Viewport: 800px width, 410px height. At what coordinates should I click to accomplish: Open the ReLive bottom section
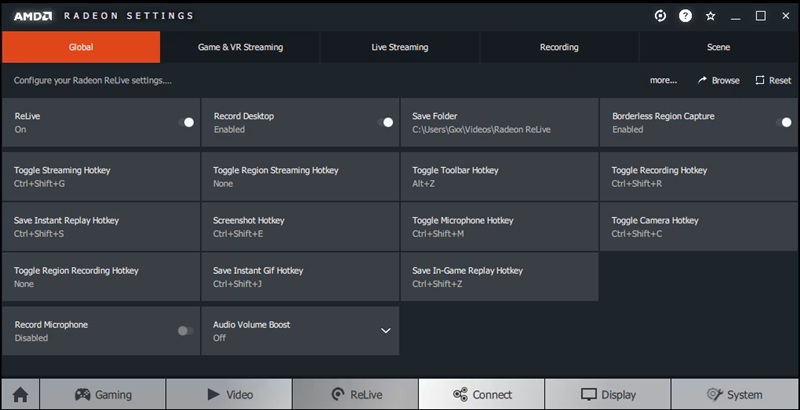coord(356,394)
